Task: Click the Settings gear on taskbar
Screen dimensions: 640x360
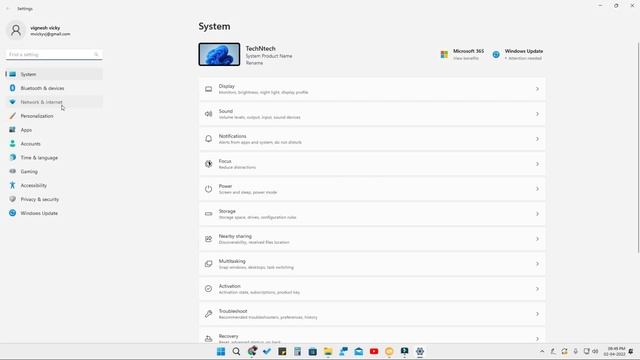Action: click(420, 351)
